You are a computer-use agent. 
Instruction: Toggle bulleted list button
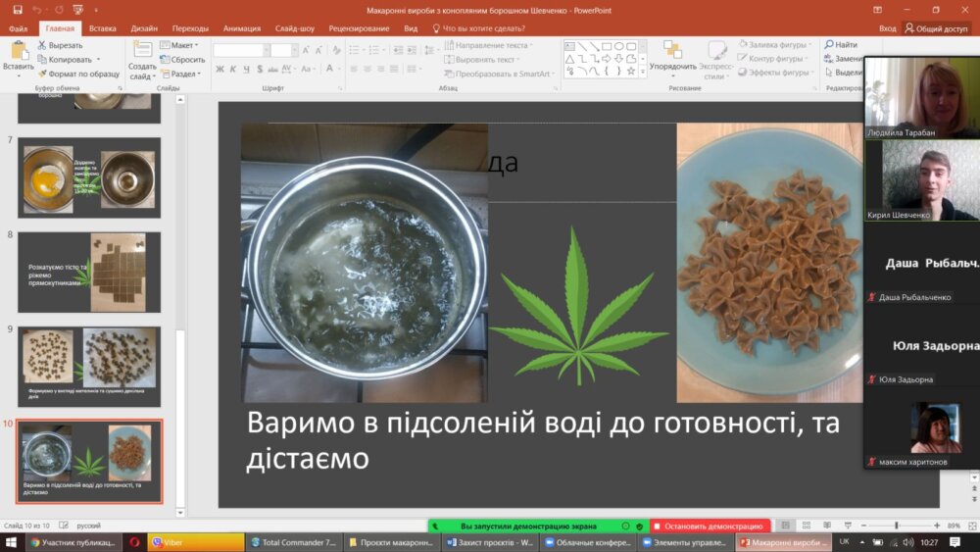355,50
